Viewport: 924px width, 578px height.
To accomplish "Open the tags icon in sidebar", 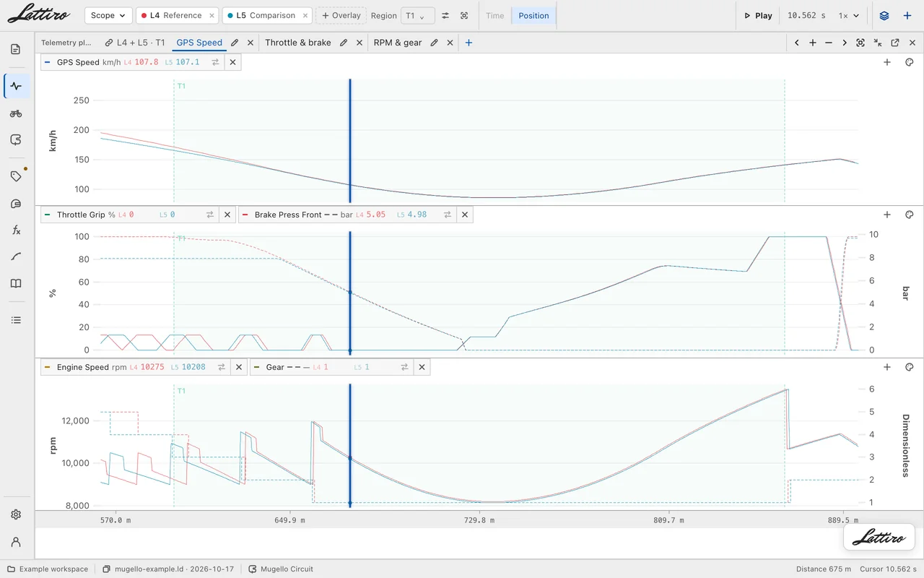I will coord(16,176).
